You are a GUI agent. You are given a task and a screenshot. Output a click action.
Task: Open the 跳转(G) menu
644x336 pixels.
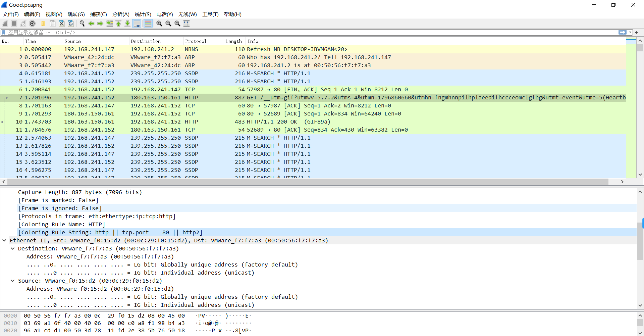pyautogui.click(x=76, y=14)
